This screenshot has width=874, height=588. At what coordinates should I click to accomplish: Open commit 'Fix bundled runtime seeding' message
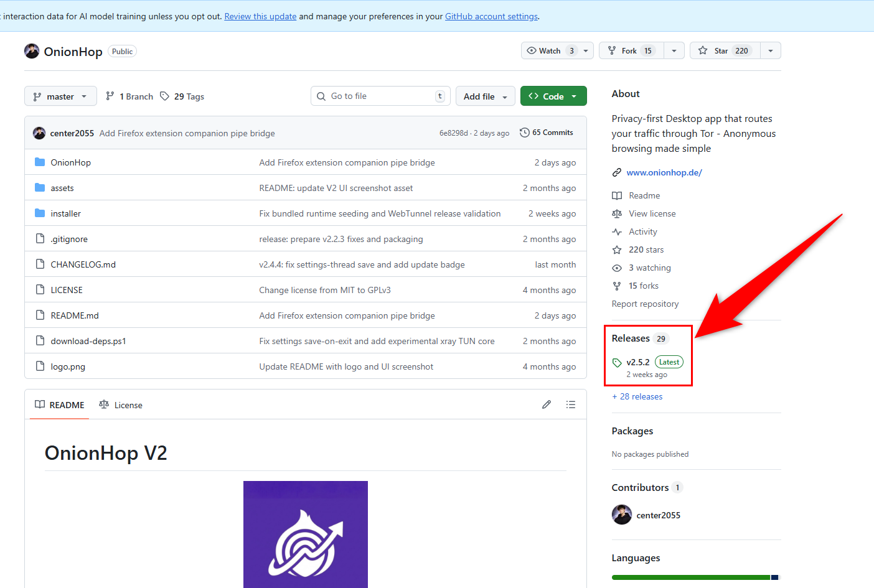(x=380, y=213)
